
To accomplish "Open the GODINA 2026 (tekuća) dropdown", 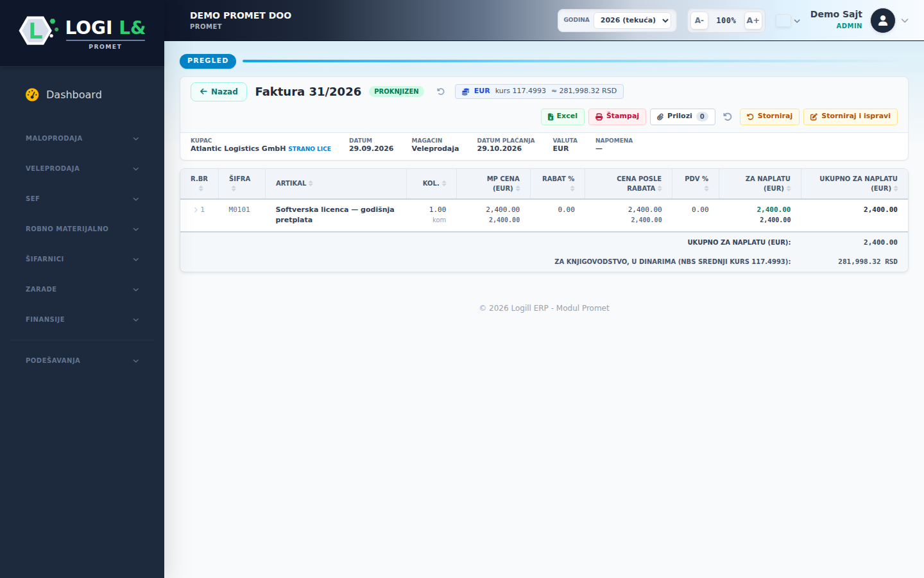I will point(633,21).
